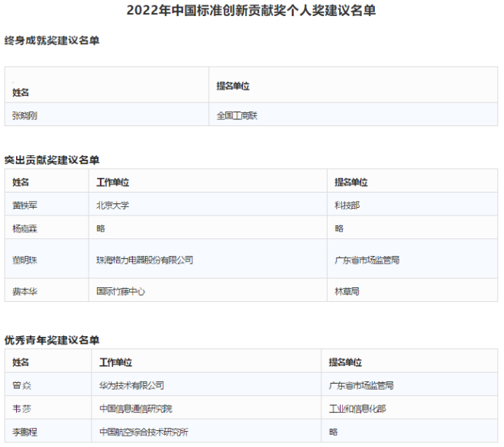Click the 中国信息通信研究院 cell
504x447 pixels.
click(136, 409)
